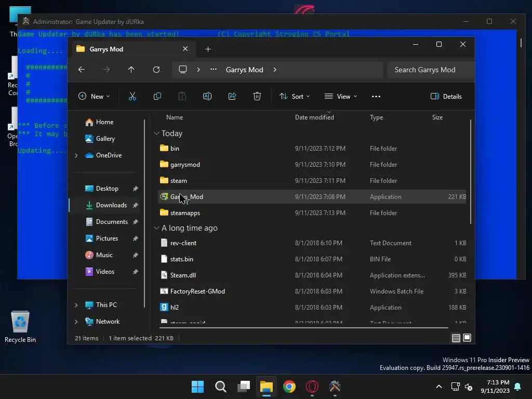
Task: Open Desktop in navigation pane
Action: pos(107,189)
